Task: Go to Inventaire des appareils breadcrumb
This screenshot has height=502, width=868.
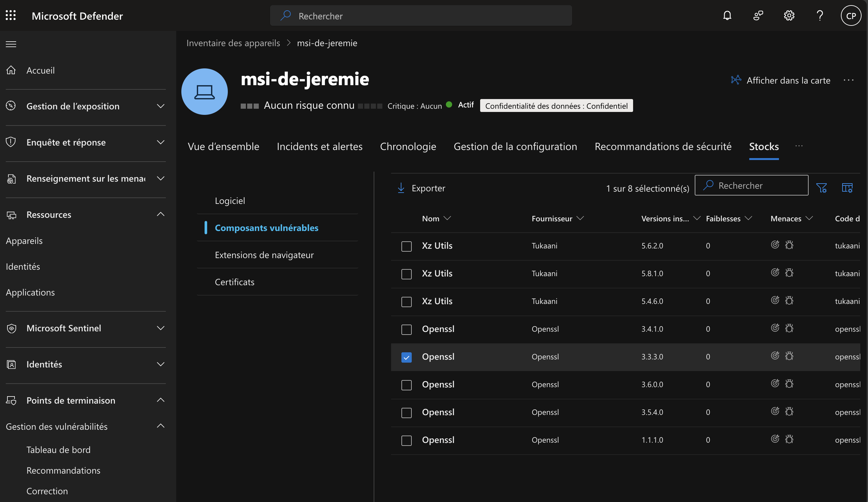Action: 233,43
